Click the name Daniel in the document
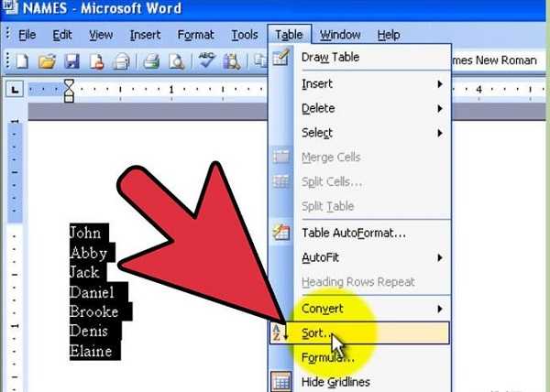 click(92, 292)
